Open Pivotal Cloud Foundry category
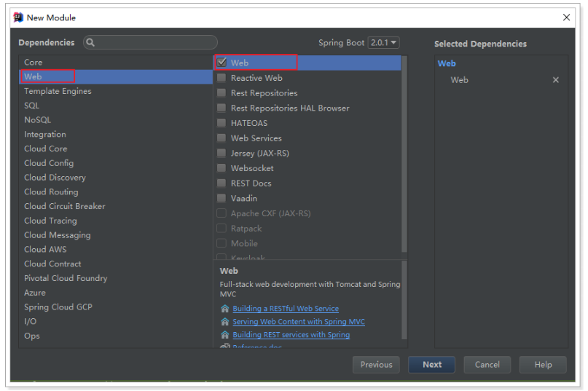 [116, 278]
